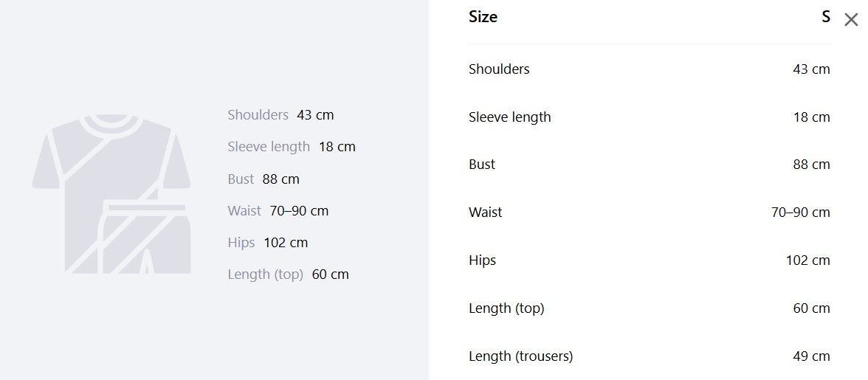
Task: Select the Bust row in size table
Action: pos(650,165)
